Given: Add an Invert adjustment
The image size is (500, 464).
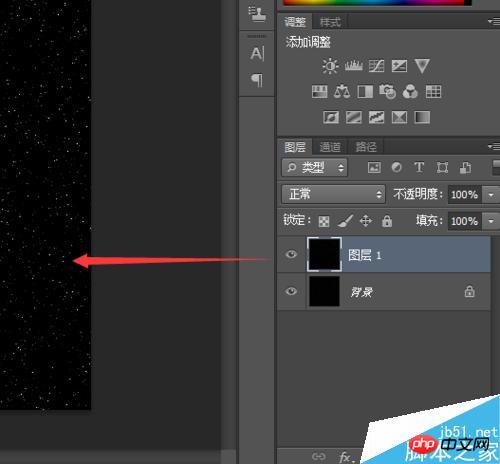Looking at the screenshot, I should coord(331,117).
